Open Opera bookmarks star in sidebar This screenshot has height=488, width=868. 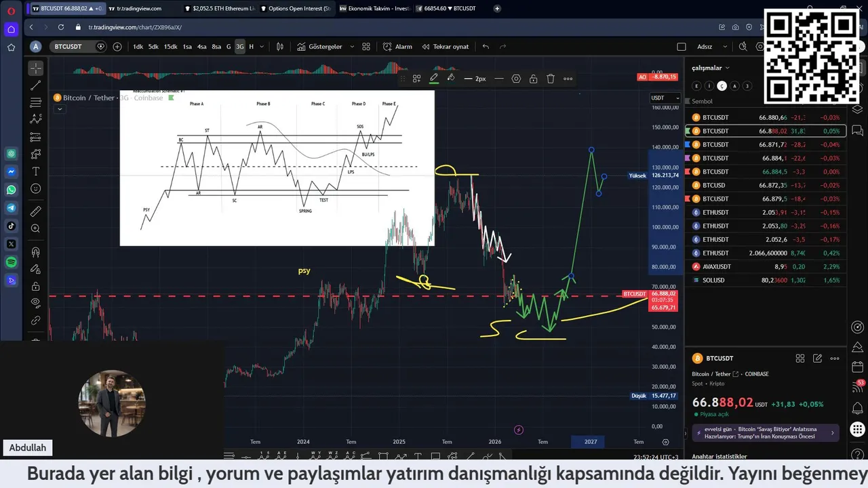12,47
